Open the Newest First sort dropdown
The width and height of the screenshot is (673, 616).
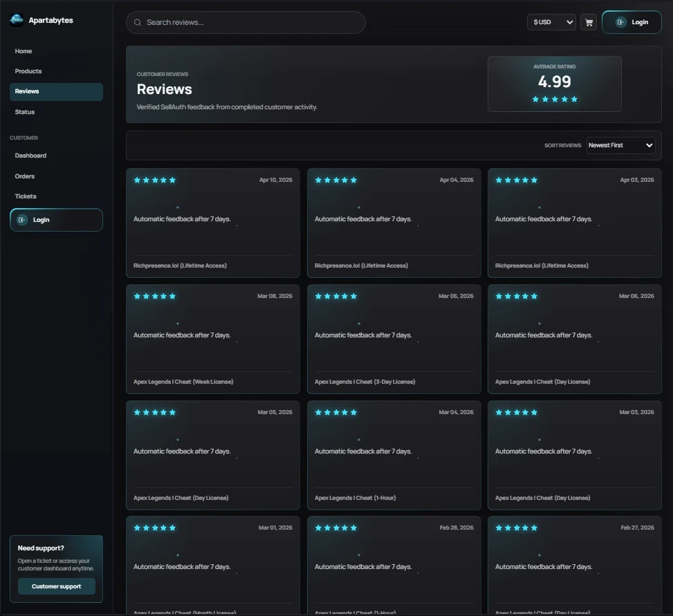tap(620, 145)
